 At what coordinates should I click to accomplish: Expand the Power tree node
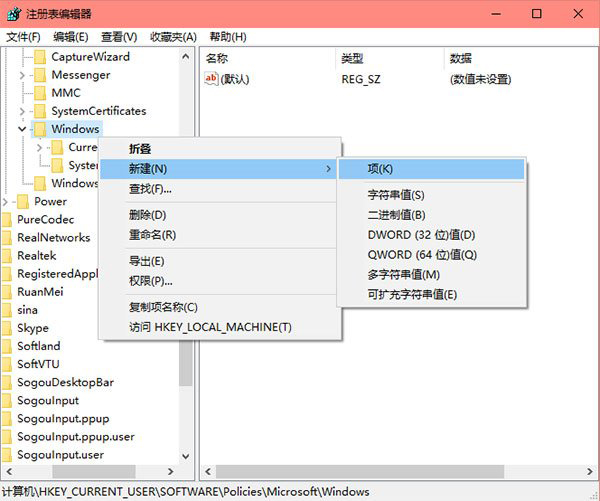point(5,202)
